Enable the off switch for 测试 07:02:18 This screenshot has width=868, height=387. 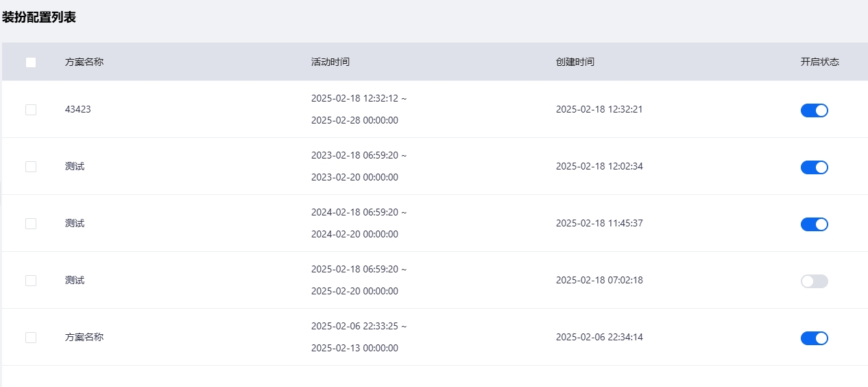(x=815, y=281)
